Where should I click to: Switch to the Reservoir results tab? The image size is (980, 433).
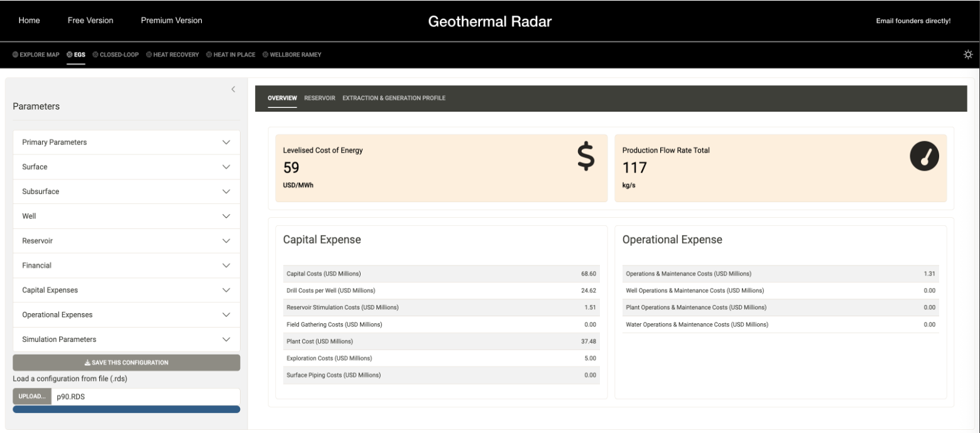(x=320, y=98)
